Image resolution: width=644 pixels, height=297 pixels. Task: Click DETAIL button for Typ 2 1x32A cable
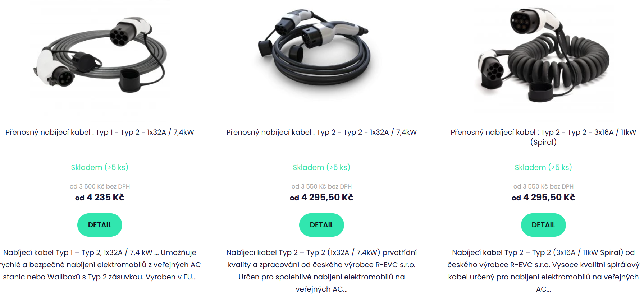tap(321, 225)
